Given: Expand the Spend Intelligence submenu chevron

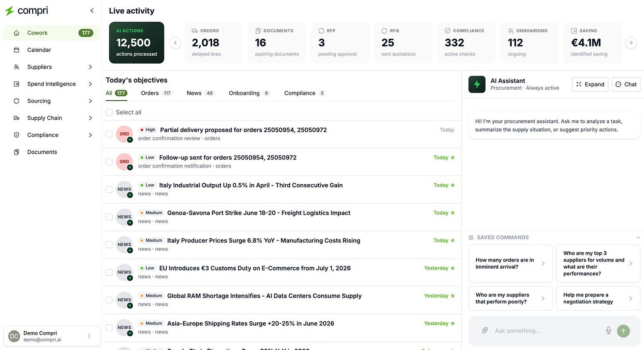Looking at the screenshot, I should coord(90,84).
